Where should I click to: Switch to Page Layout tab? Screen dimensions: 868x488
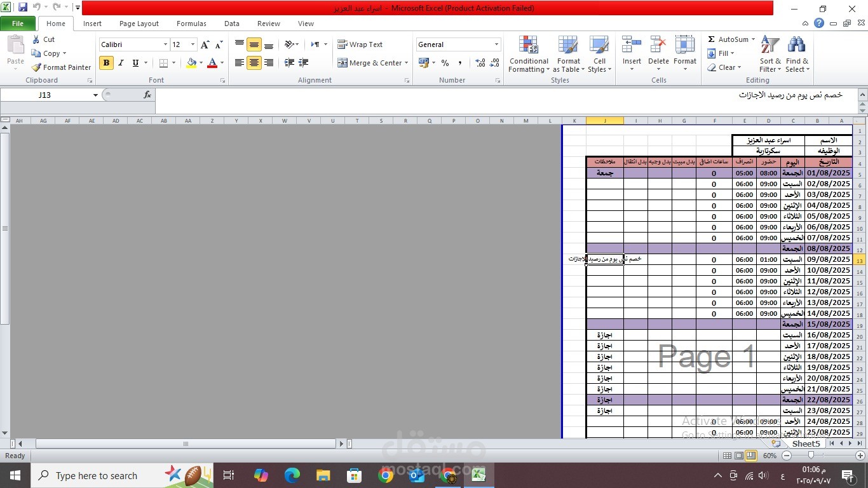click(x=139, y=24)
